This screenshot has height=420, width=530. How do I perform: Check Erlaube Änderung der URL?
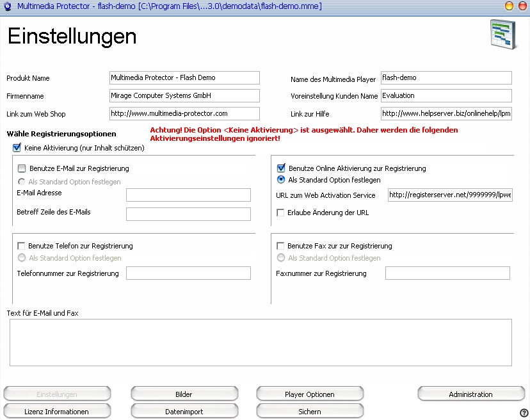[280, 213]
